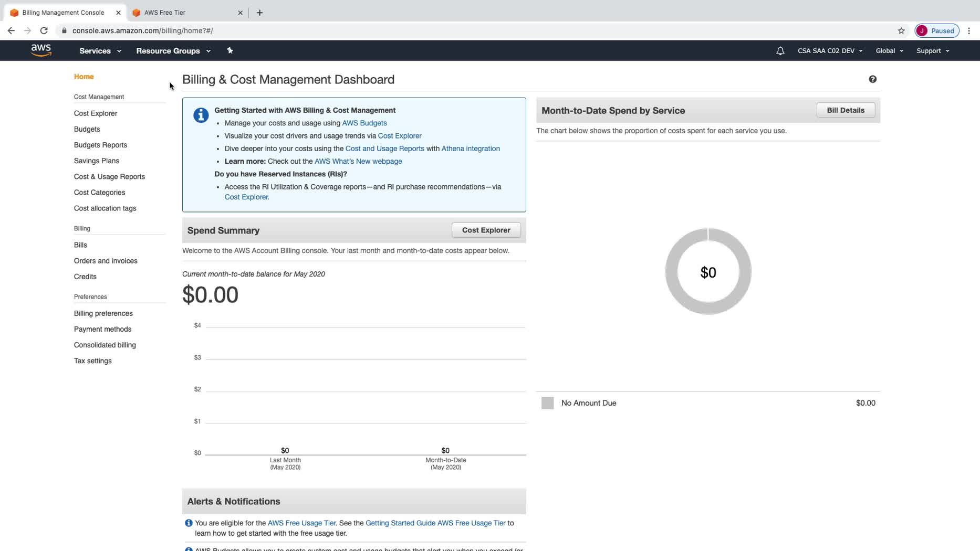Click the info icon in Getting Started box
980x551 pixels.
201,115
